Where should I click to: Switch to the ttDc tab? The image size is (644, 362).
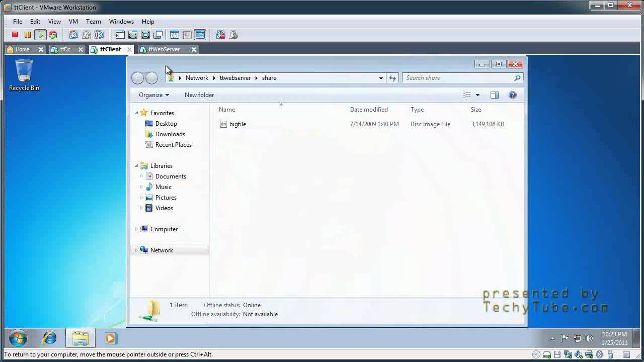(65, 49)
